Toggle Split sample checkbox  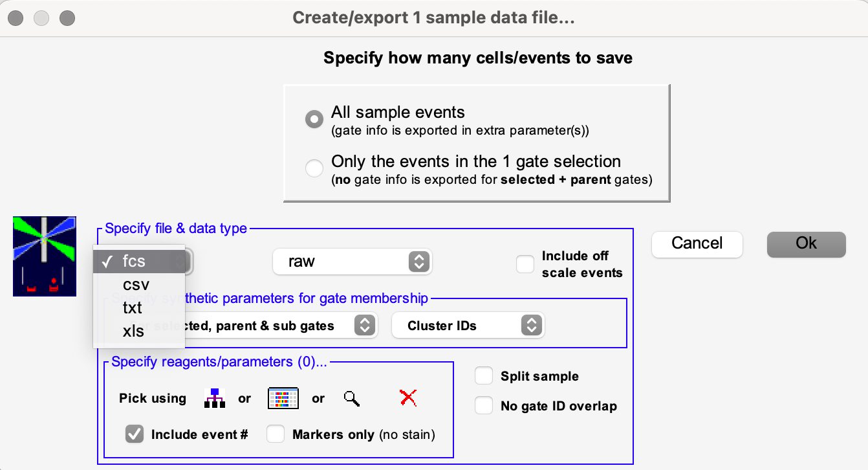click(484, 376)
